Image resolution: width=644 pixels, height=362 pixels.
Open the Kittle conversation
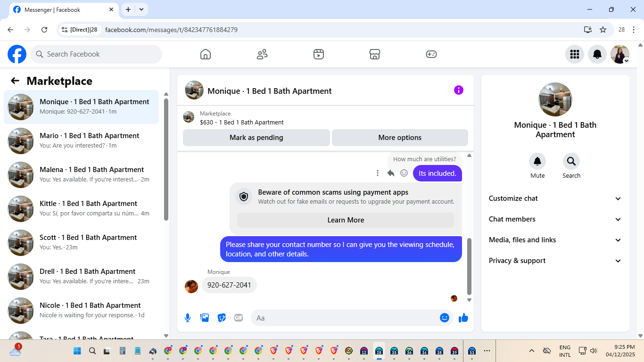pos(82,209)
